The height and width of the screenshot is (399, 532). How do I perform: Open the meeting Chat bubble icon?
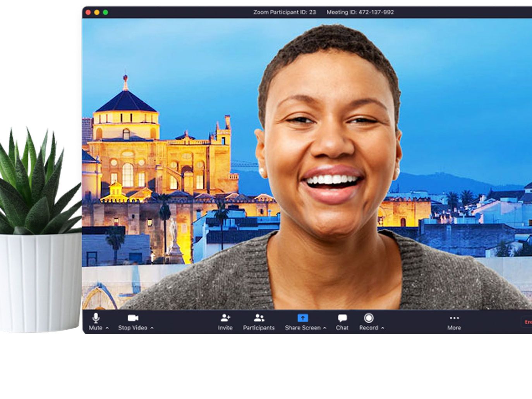click(342, 319)
